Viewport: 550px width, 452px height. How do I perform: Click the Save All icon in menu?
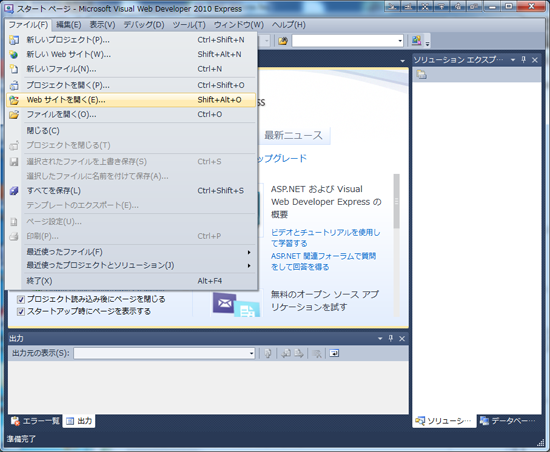tap(14, 191)
